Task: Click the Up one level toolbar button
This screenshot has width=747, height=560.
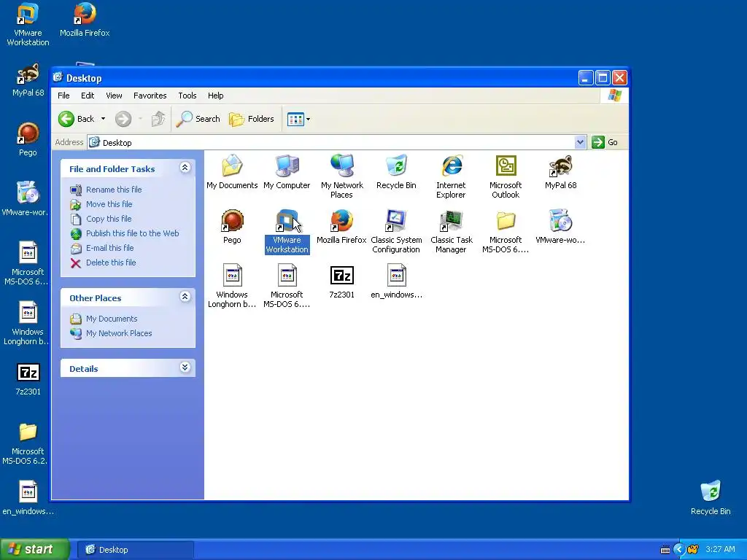Action: click(158, 119)
